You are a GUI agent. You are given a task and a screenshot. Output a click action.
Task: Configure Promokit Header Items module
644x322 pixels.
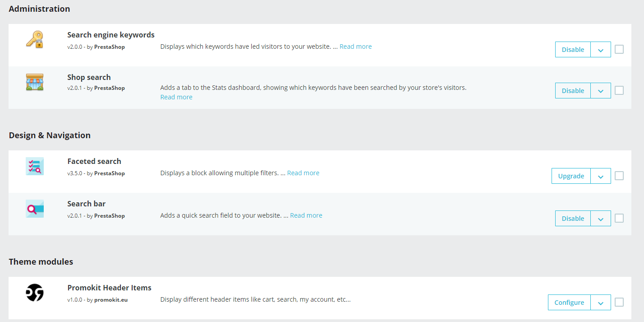point(569,303)
